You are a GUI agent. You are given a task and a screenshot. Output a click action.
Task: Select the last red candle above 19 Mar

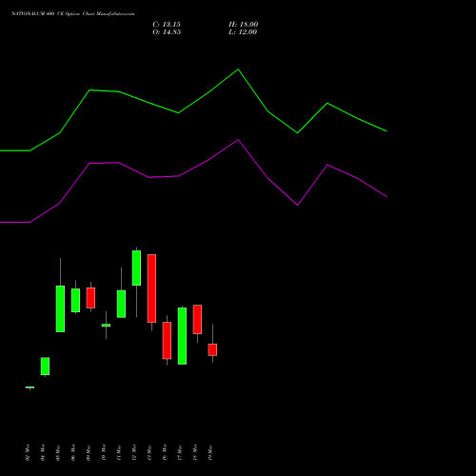pyautogui.click(x=212, y=349)
